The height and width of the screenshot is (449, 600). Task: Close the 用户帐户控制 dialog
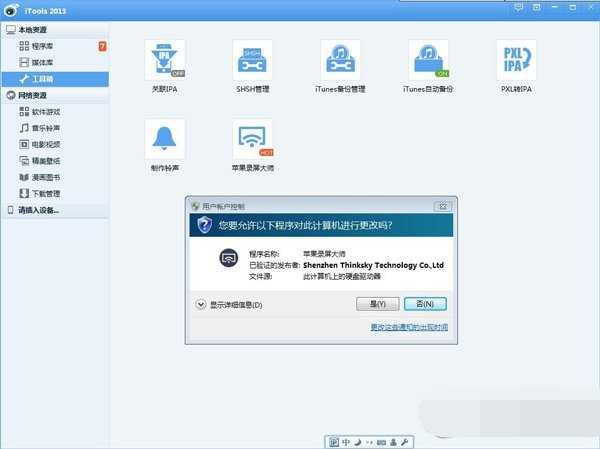coord(443,207)
